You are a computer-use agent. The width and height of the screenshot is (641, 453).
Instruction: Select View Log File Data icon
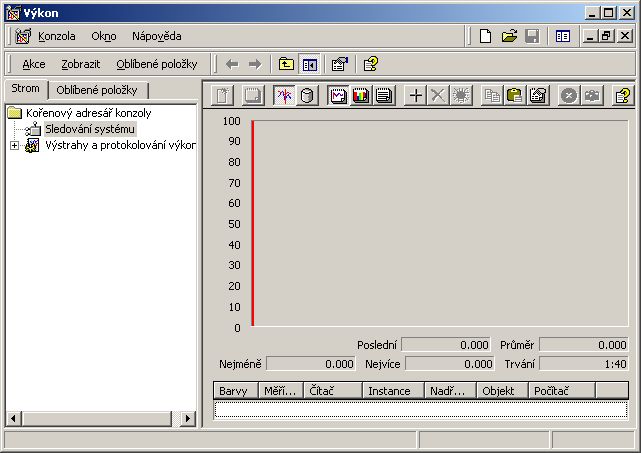(307, 96)
